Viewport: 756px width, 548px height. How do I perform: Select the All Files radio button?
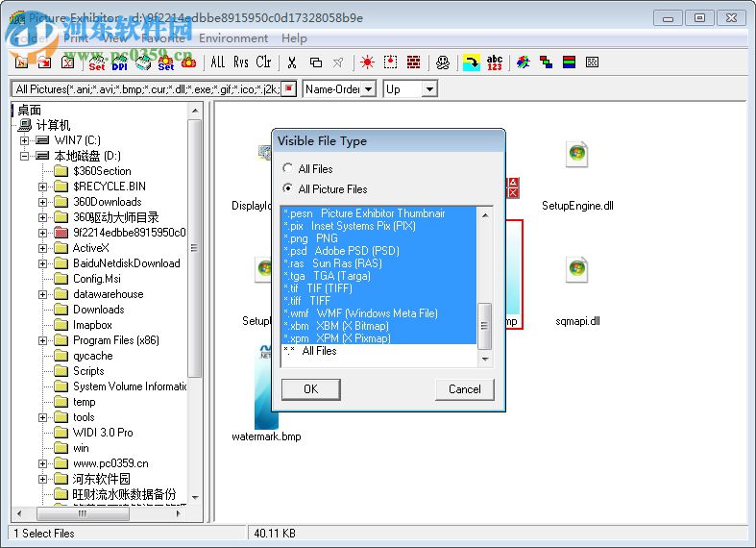pos(288,168)
